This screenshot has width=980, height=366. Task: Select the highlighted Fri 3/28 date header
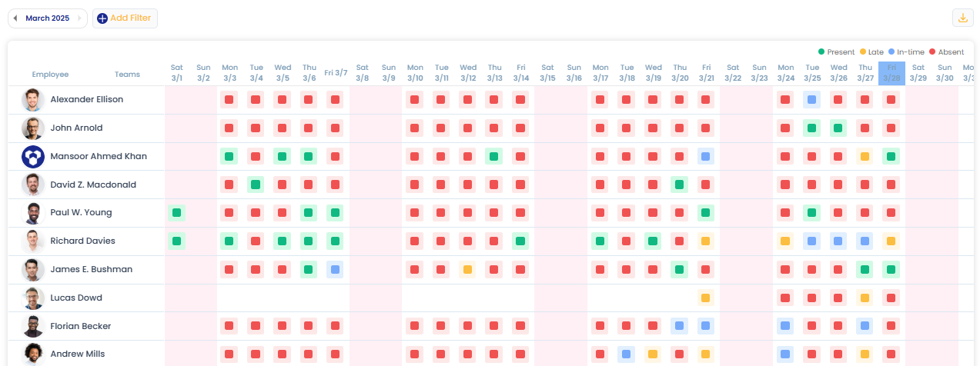tap(891, 74)
